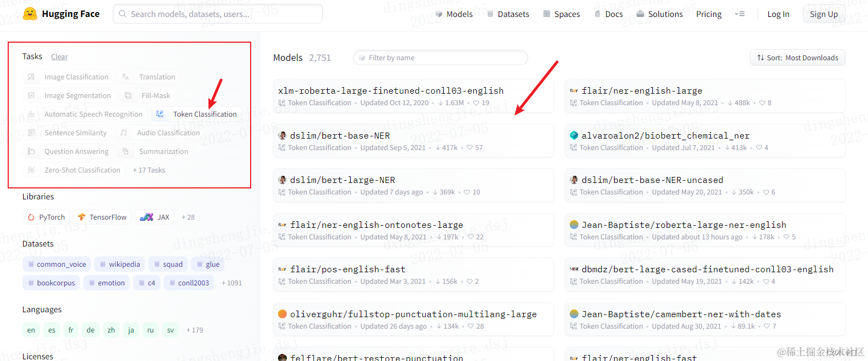The height and width of the screenshot is (361, 868).
Task: Open Jean-Baptiste/roberta-large-ner-english card
Action: click(x=705, y=230)
